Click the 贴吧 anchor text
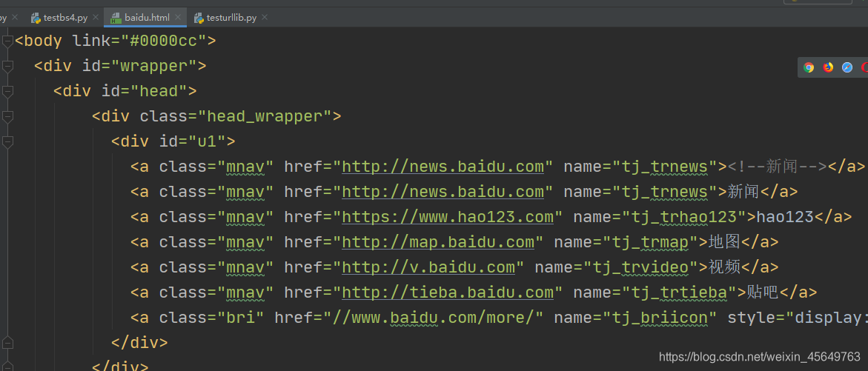868x371 pixels. (x=763, y=293)
